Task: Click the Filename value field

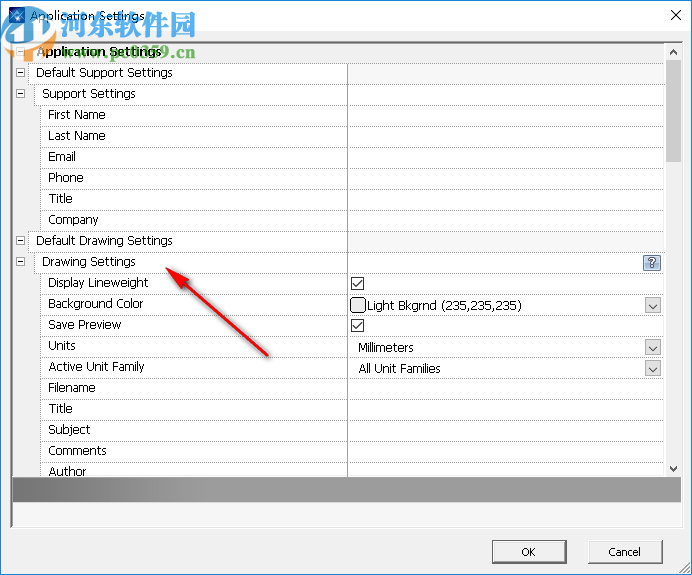Action: [506, 389]
